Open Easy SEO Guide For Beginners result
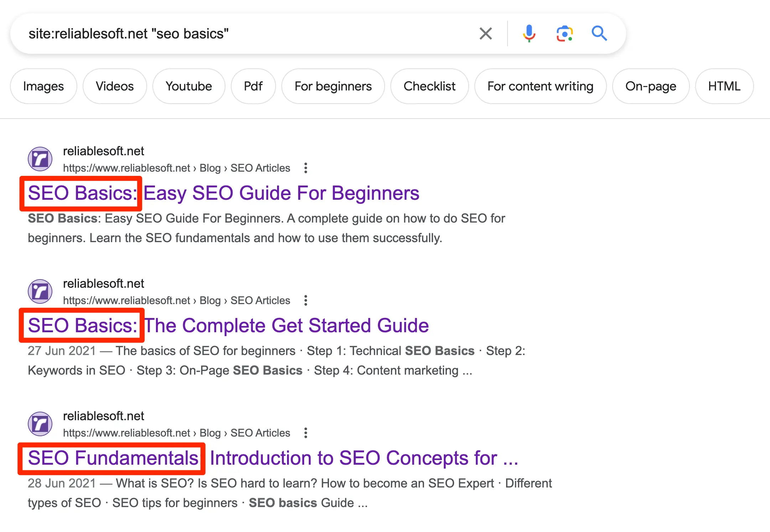Image resolution: width=770 pixels, height=532 pixels. (x=281, y=193)
